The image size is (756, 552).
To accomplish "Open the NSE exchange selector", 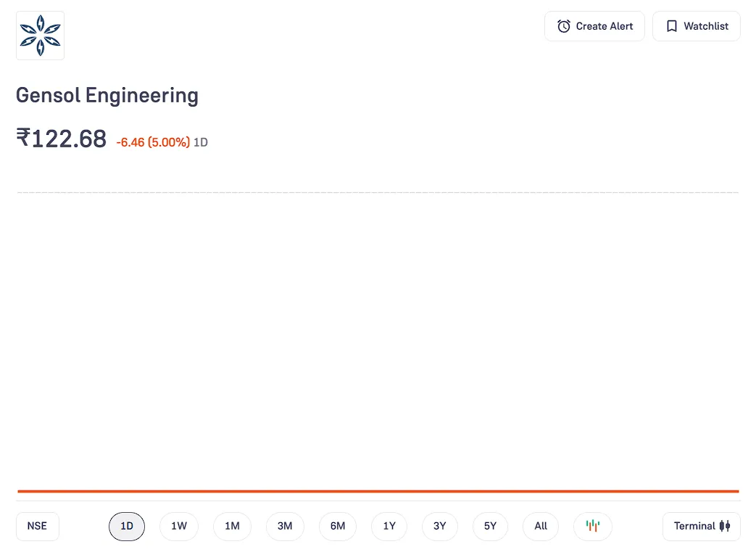I will [x=37, y=526].
